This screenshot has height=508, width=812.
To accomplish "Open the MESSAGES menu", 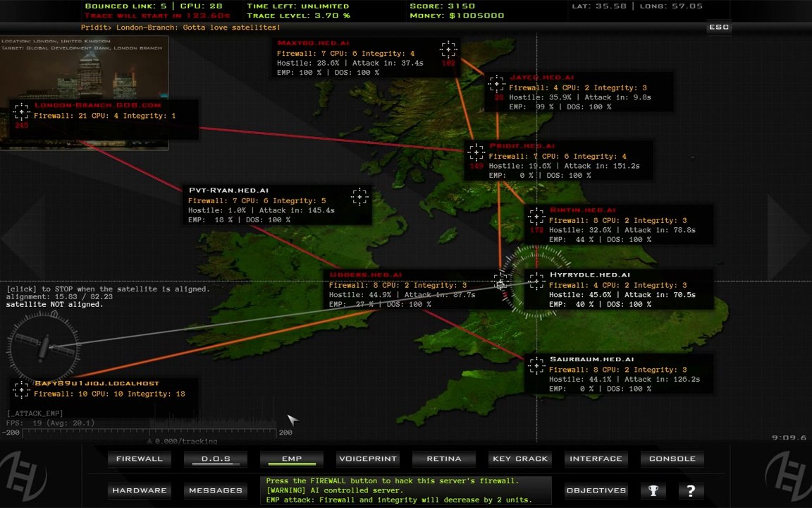I will (216, 490).
